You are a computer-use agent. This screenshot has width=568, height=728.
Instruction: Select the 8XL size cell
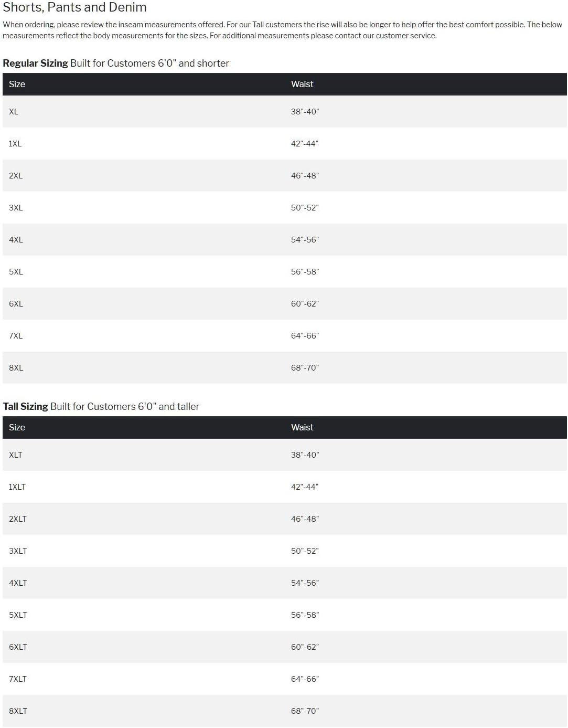click(x=16, y=368)
